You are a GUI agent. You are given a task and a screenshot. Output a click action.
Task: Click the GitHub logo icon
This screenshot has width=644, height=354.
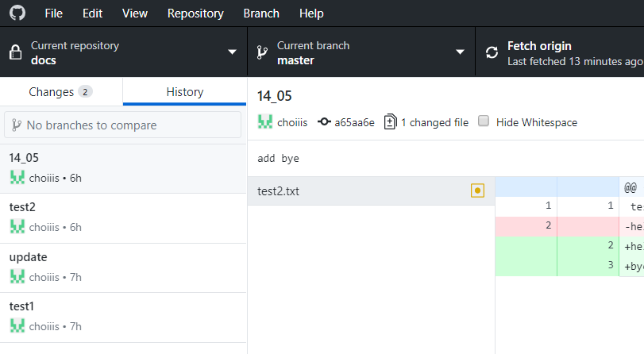pos(17,13)
